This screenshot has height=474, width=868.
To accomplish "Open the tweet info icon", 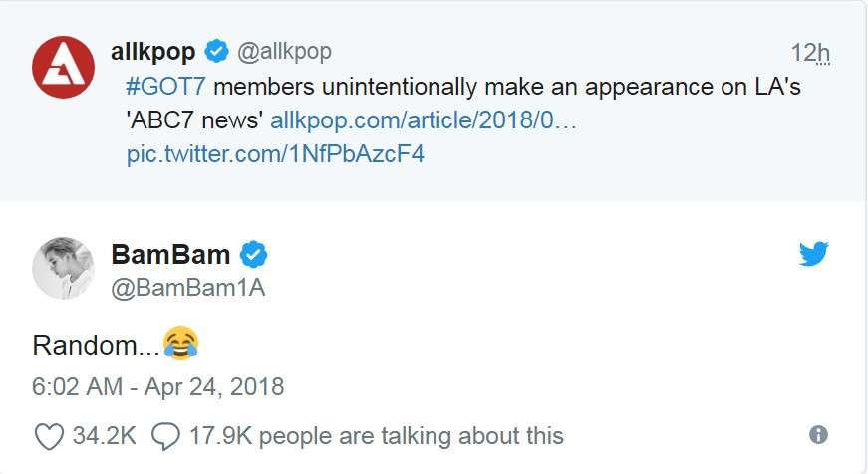I will (x=818, y=435).
